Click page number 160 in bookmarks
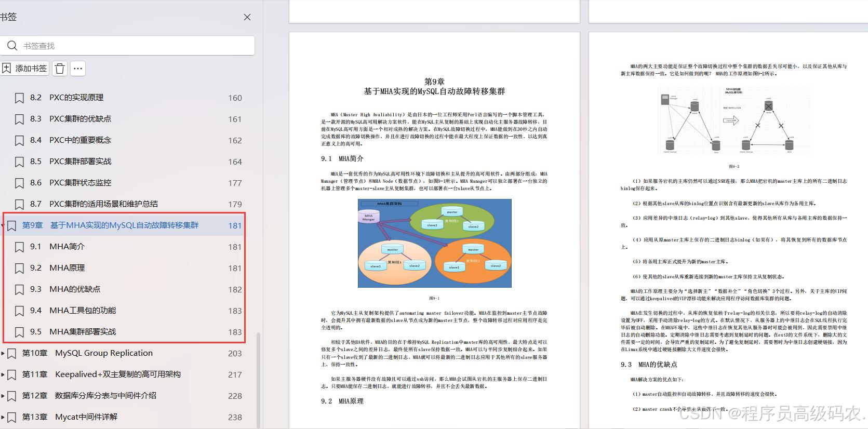The image size is (868, 429). [x=235, y=98]
